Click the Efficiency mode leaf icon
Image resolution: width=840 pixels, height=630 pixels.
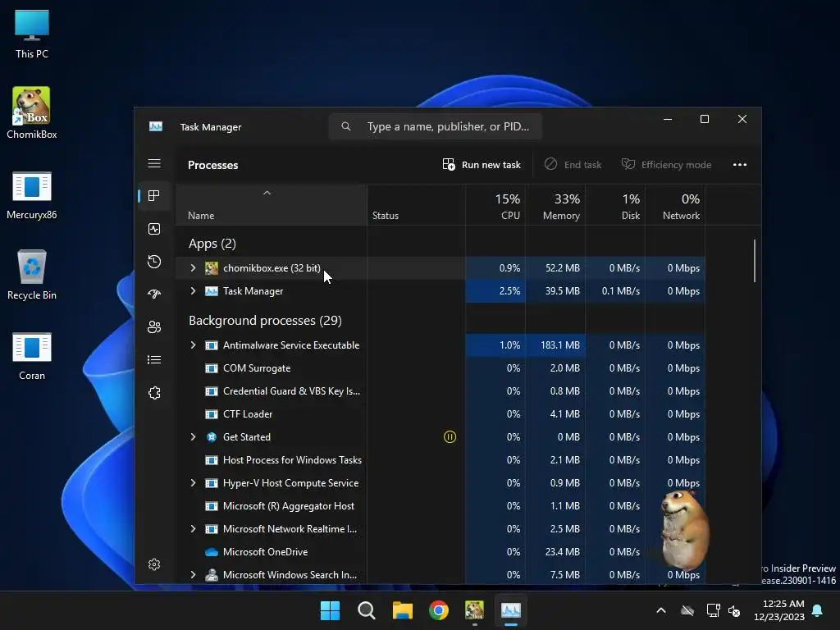coord(628,164)
